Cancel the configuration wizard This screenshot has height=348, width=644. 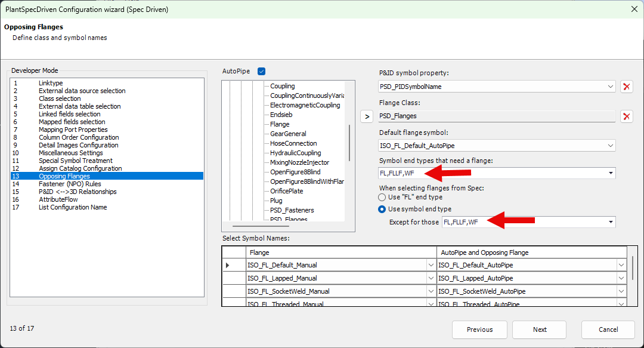pos(608,329)
